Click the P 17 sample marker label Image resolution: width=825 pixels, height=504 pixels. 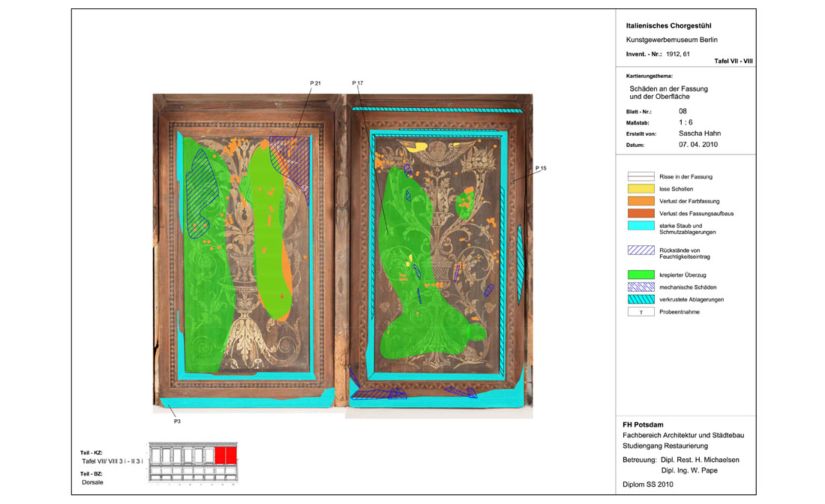coord(357,82)
